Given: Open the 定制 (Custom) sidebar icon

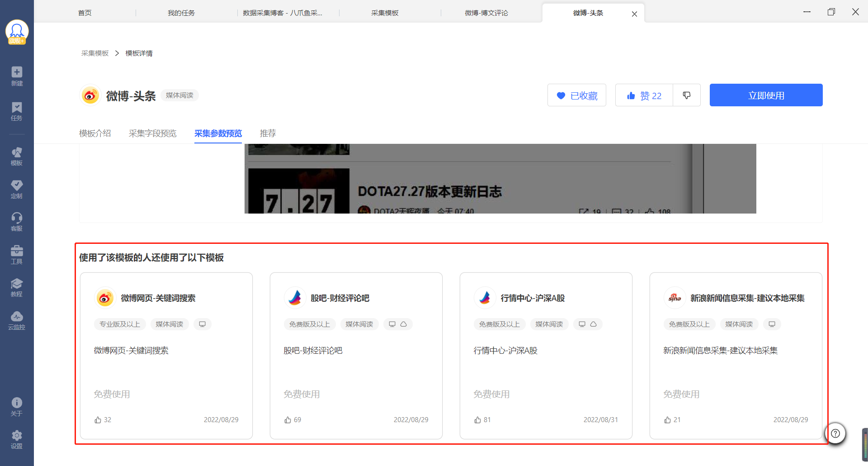Looking at the screenshot, I should pyautogui.click(x=17, y=189).
